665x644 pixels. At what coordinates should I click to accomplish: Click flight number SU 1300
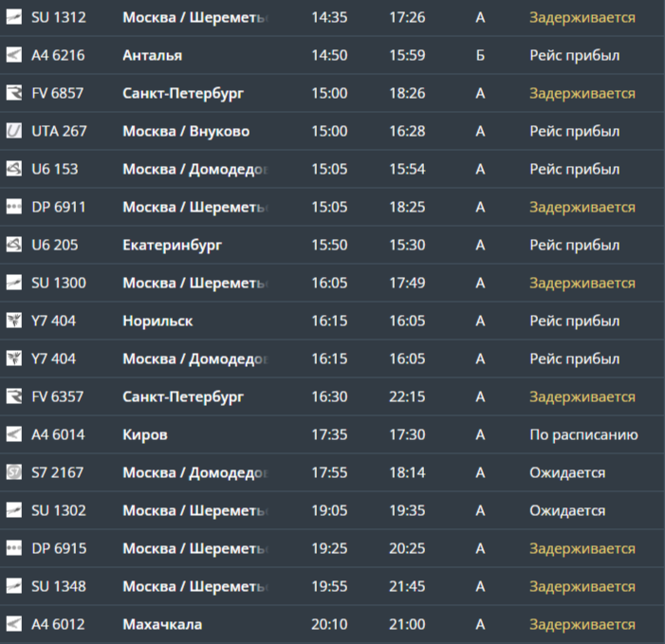[59, 283]
